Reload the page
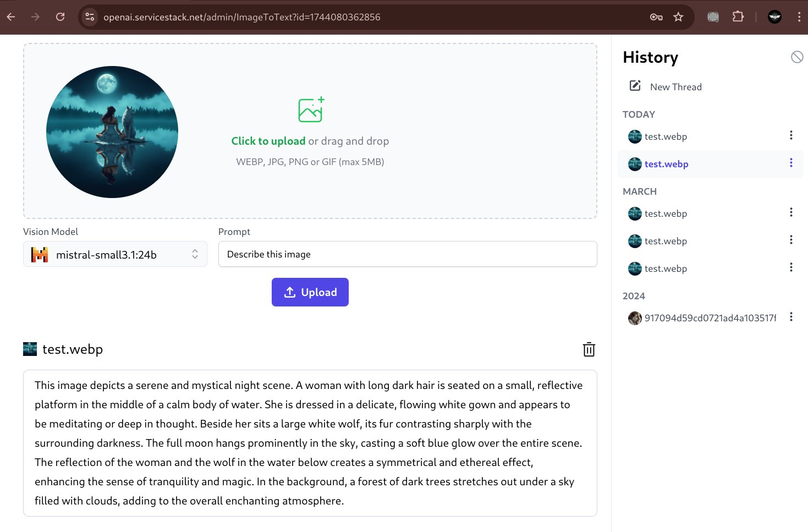808x532 pixels. tap(61, 17)
